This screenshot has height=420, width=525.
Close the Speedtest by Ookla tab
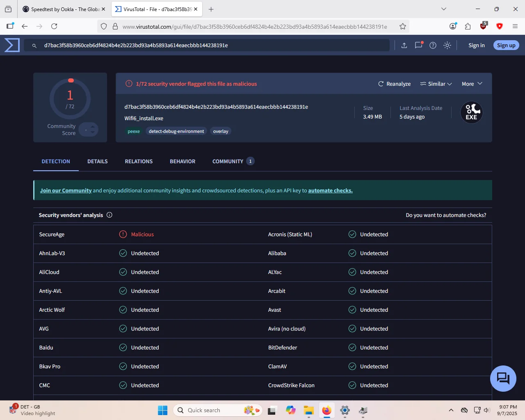point(103,9)
